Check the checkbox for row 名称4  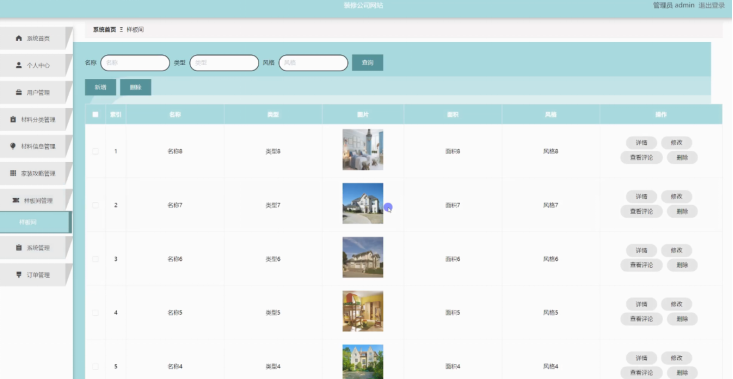click(x=95, y=366)
